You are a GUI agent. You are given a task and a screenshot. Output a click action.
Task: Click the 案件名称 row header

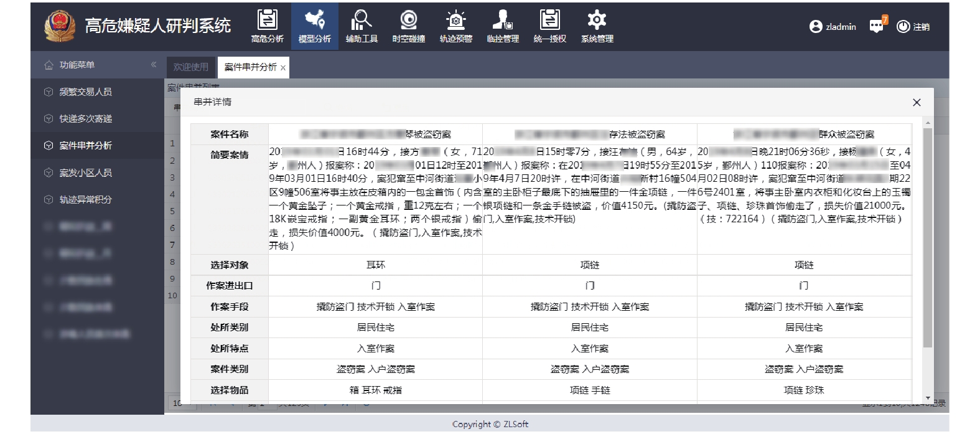[230, 134]
